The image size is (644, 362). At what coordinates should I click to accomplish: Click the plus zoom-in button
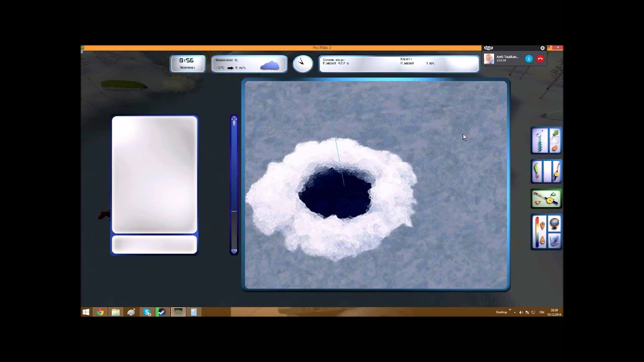point(542,226)
